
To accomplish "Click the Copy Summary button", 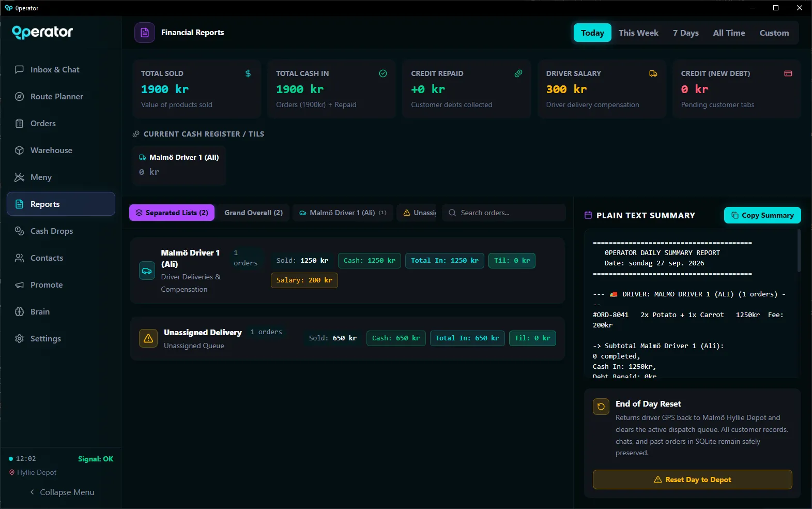I will pyautogui.click(x=762, y=215).
